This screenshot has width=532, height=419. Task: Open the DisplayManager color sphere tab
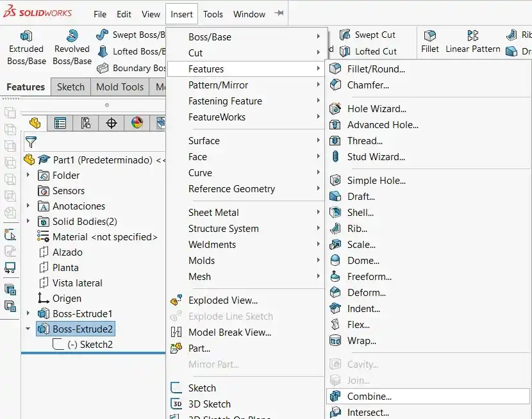coord(137,123)
